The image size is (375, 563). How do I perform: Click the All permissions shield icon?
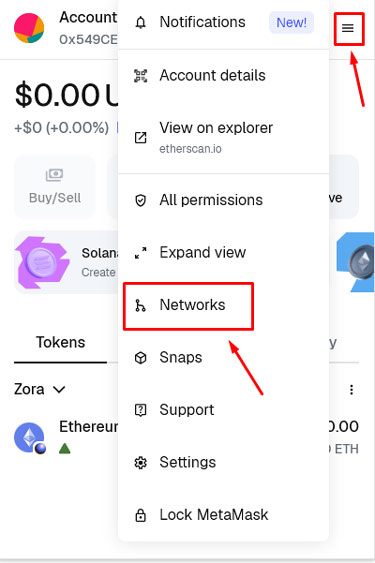(140, 200)
